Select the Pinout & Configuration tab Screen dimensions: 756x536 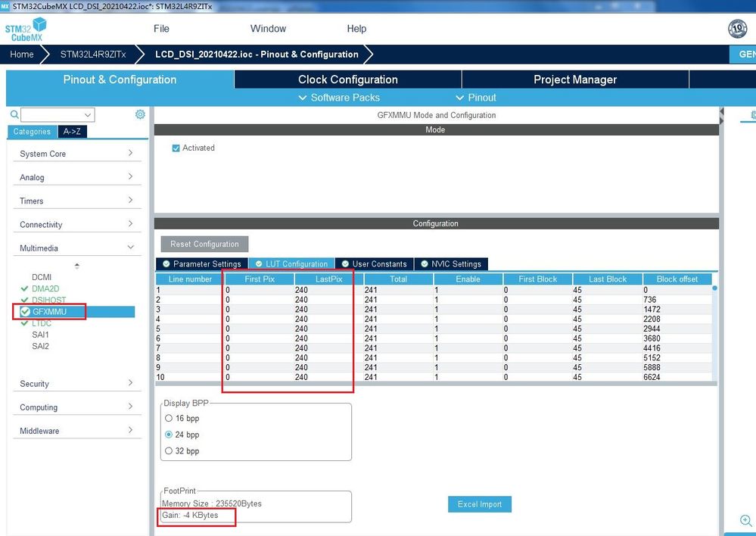coord(120,79)
